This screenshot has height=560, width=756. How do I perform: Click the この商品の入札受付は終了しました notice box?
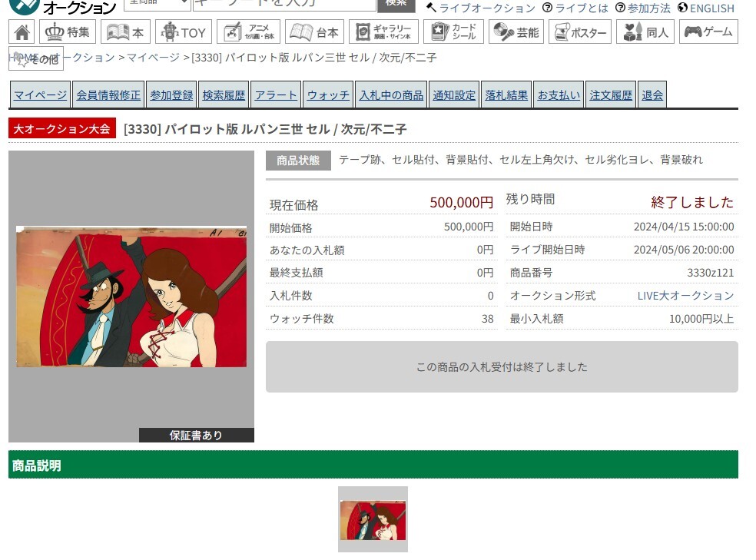(502, 366)
